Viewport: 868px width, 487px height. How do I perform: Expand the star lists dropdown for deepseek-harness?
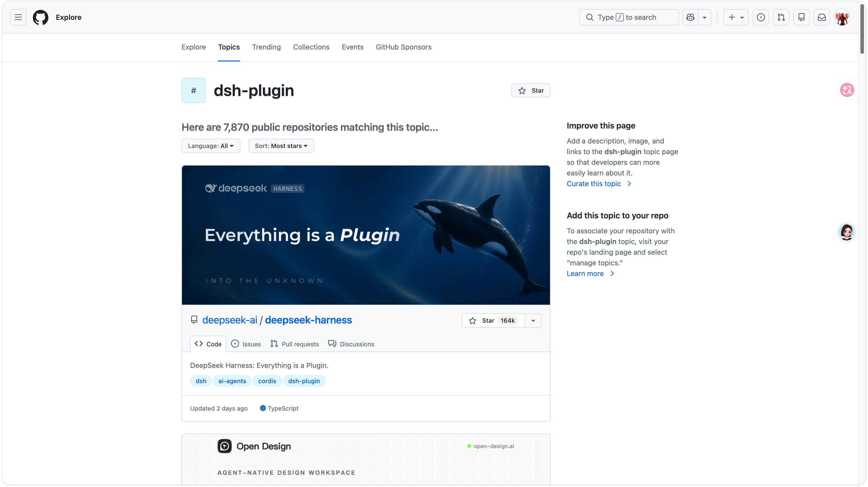(533, 320)
